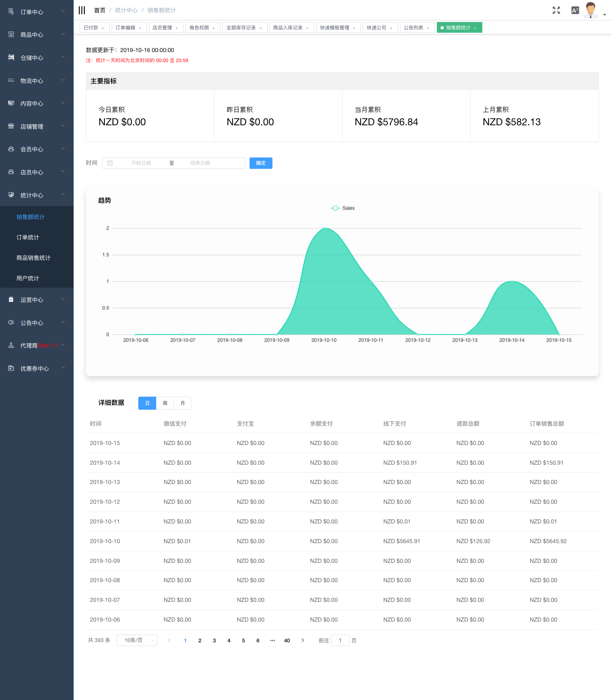This screenshot has width=611, height=700.
Task: Click the 确定 confirm button
Action: coord(261,163)
